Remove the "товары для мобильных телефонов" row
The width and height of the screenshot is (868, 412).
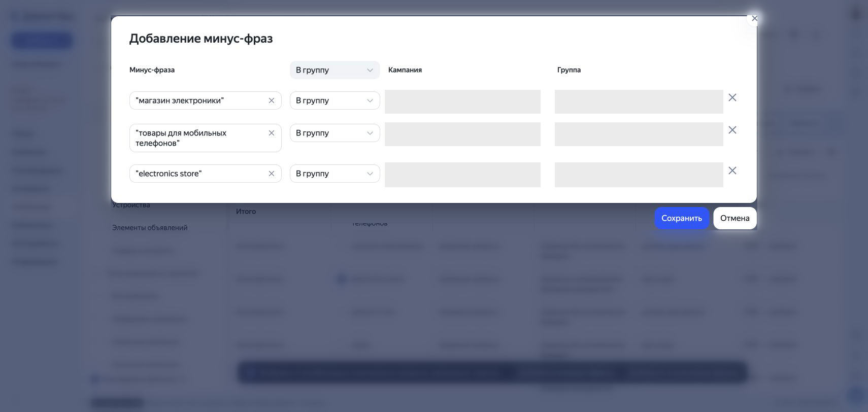[x=732, y=130]
